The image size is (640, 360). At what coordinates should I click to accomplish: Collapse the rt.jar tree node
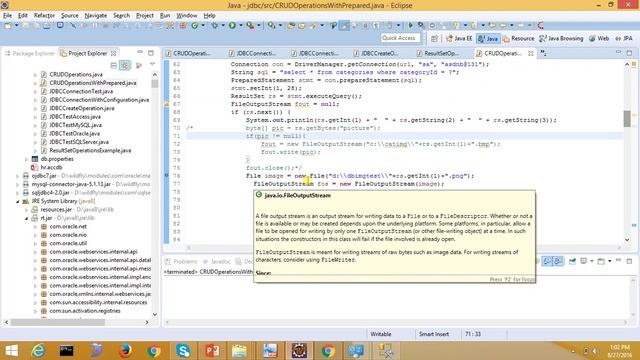tap(27, 218)
